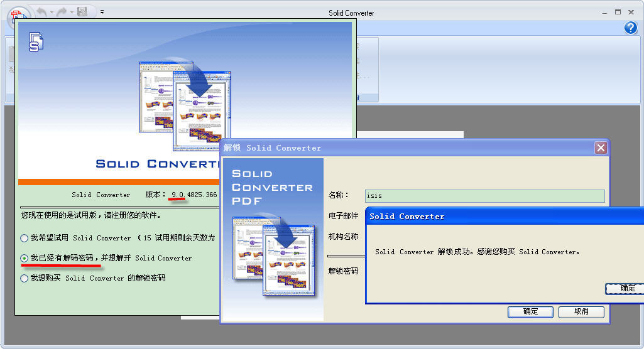Click the trial version notice text
This screenshot has width=644, height=349.
tap(90, 215)
